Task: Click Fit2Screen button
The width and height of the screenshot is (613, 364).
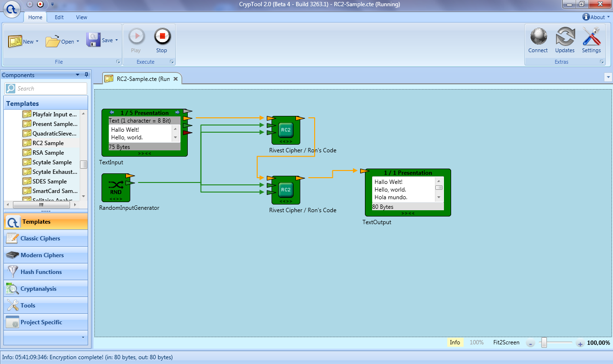Action: pos(506,342)
